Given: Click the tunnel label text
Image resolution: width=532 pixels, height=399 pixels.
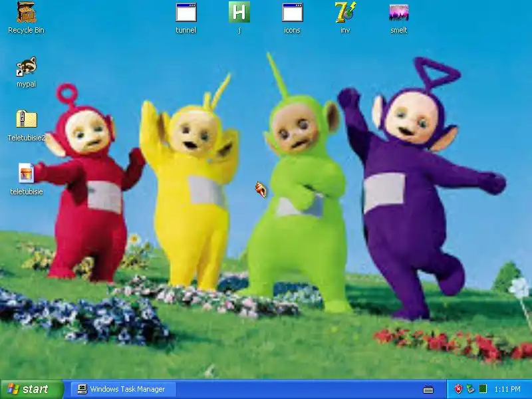Looking at the screenshot, I should 186,30.
